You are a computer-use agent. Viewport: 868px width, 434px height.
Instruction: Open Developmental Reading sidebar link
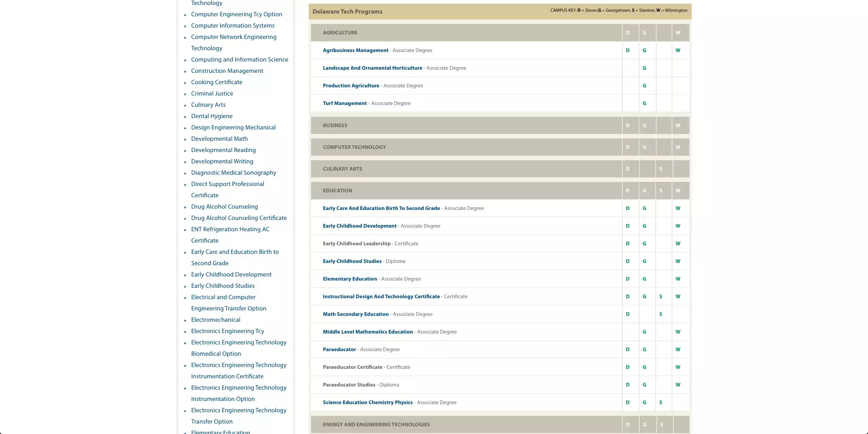pos(223,150)
